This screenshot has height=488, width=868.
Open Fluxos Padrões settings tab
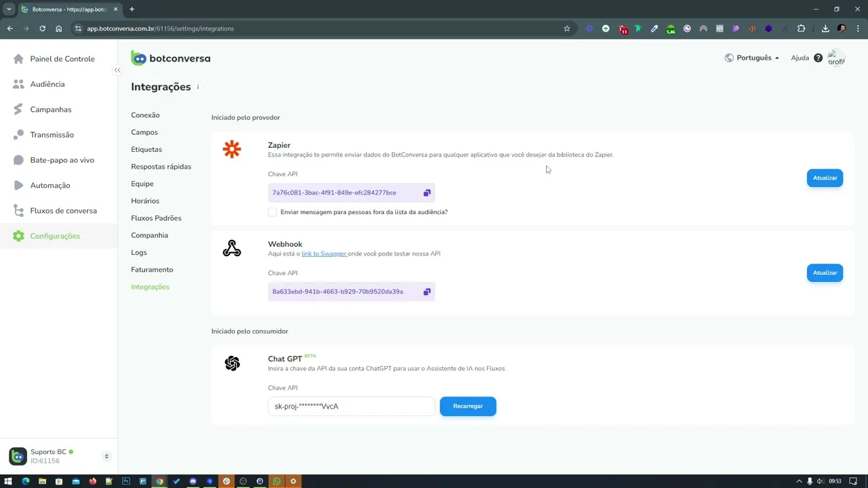coord(156,218)
